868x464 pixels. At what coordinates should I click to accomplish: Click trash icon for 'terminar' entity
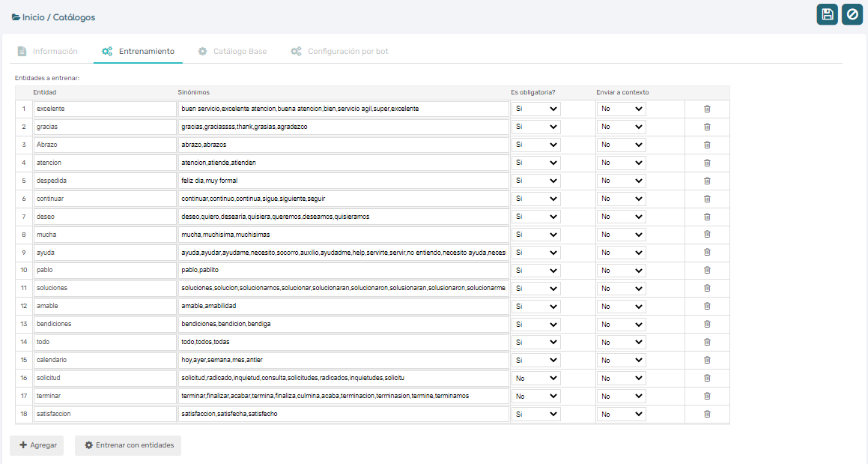[x=707, y=396]
